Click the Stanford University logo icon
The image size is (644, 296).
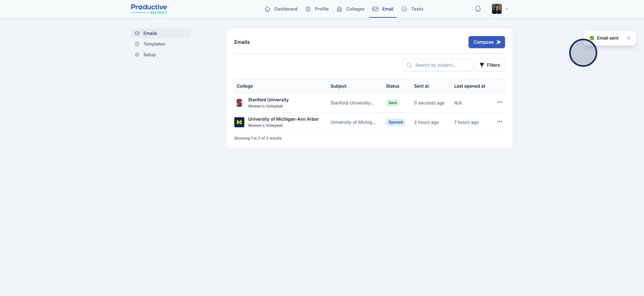(239, 103)
